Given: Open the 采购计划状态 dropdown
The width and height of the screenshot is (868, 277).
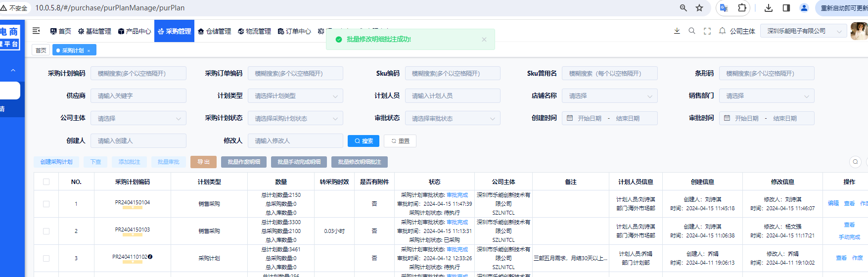Looking at the screenshot, I should click(x=295, y=118).
